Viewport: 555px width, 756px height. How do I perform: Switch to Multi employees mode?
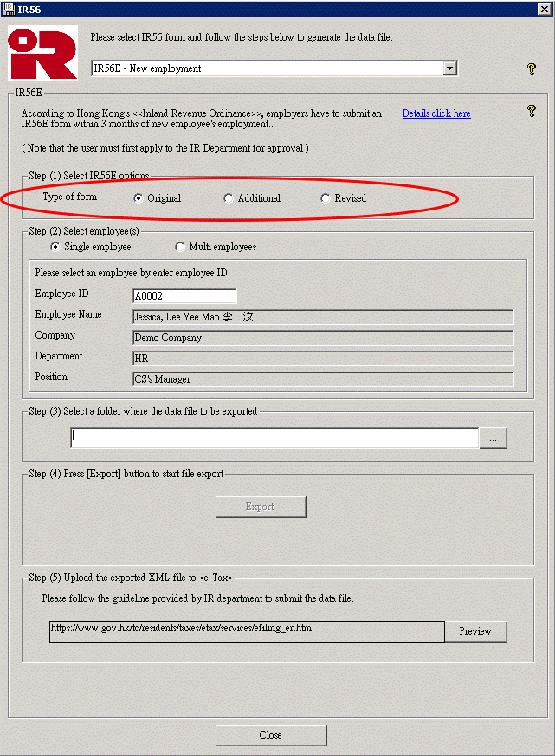[180, 247]
